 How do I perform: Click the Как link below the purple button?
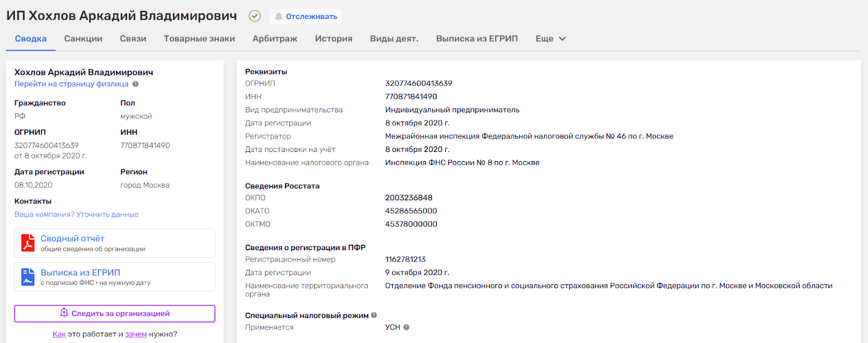[59, 334]
